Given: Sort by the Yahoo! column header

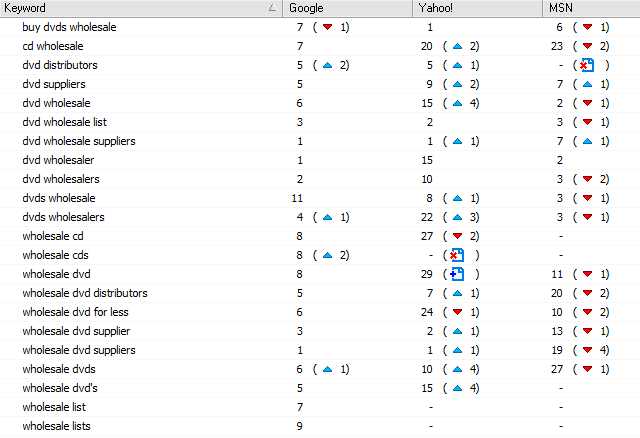Looking at the screenshot, I should pyautogui.click(x=477, y=8).
